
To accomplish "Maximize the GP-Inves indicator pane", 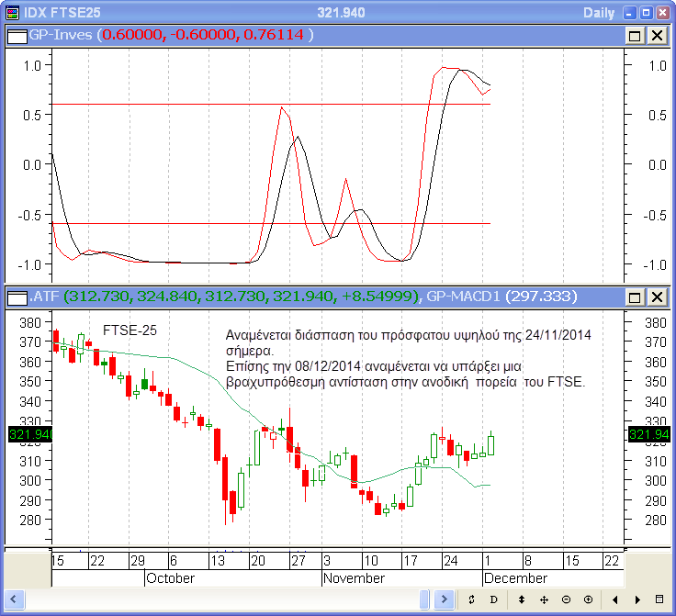I will click(x=635, y=35).
